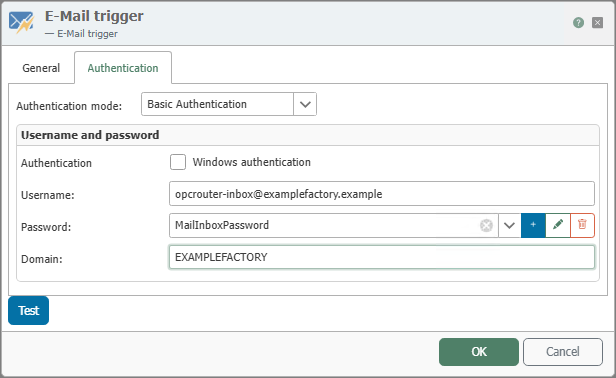Image resolution: width=616 pixels, height=378 pixels.
Task: Edit the selected password with pencil icon
Action: pos(558,226)
